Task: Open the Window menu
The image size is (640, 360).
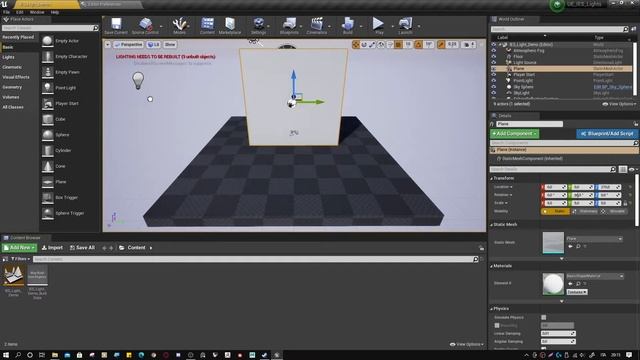Action: click(x=37, y=12)
